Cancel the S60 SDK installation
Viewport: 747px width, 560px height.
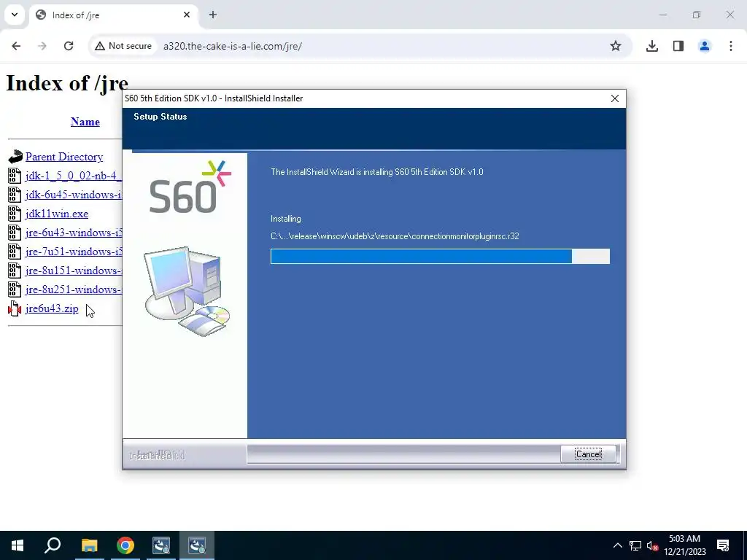[x=589, y=454]
